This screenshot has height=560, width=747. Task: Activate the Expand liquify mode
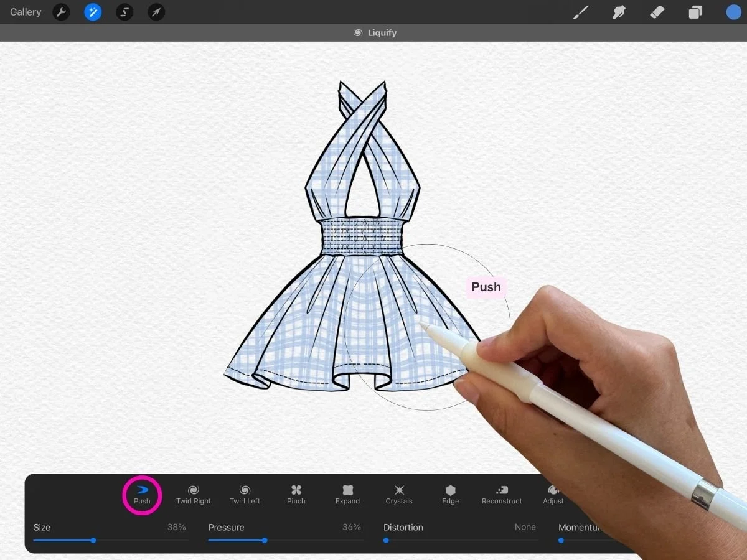(x=347, y=493)
